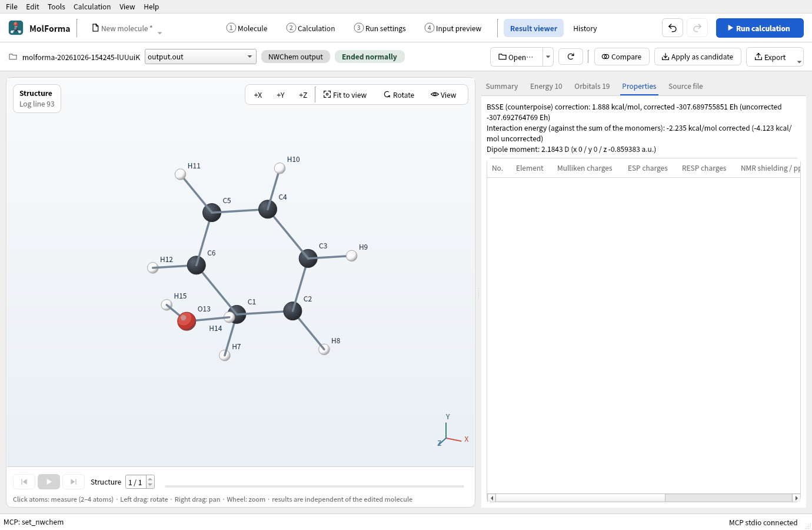This screenshot has height=530, width=812.
Task: Open the Calculation menu
Action: coord(92,6)
